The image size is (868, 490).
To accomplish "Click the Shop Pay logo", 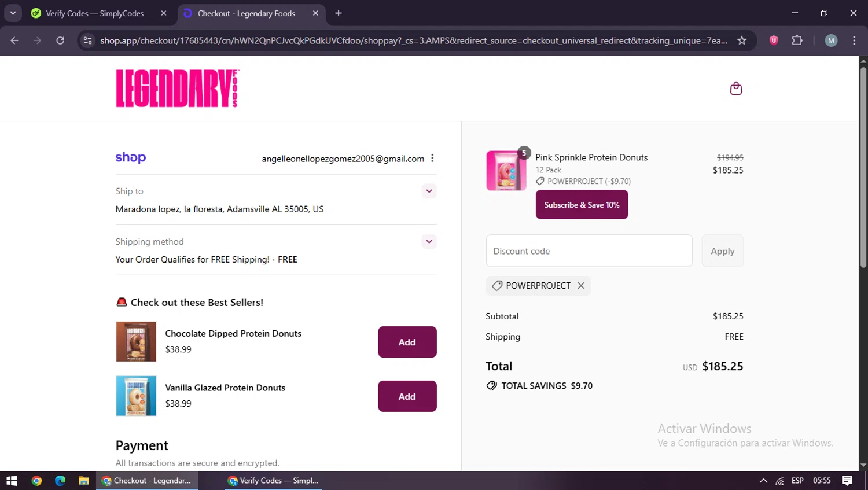I will pyautogui.click(x=131, y=157).
